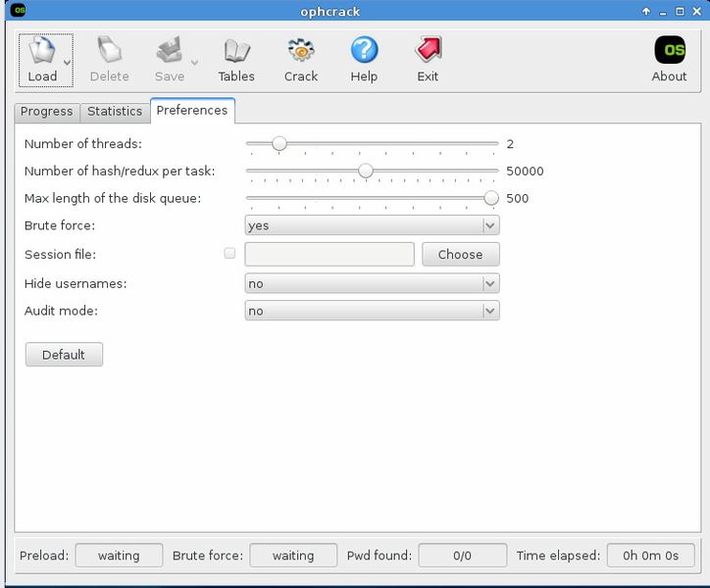
Task: Click the Max length of disk queue slider handle
Action: click(491, 198)
